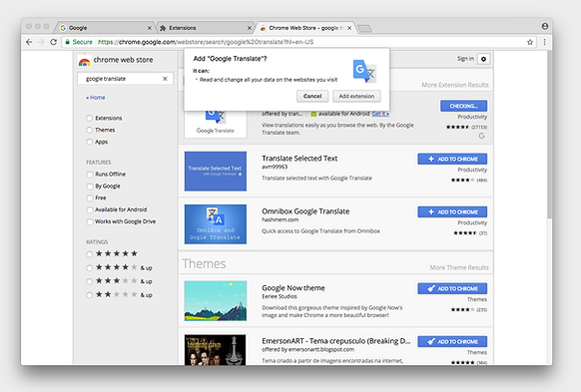Open Omnibox Google Translate title
Screen dimensions: 581x392
pyautogui.click(x=305, y=211)
